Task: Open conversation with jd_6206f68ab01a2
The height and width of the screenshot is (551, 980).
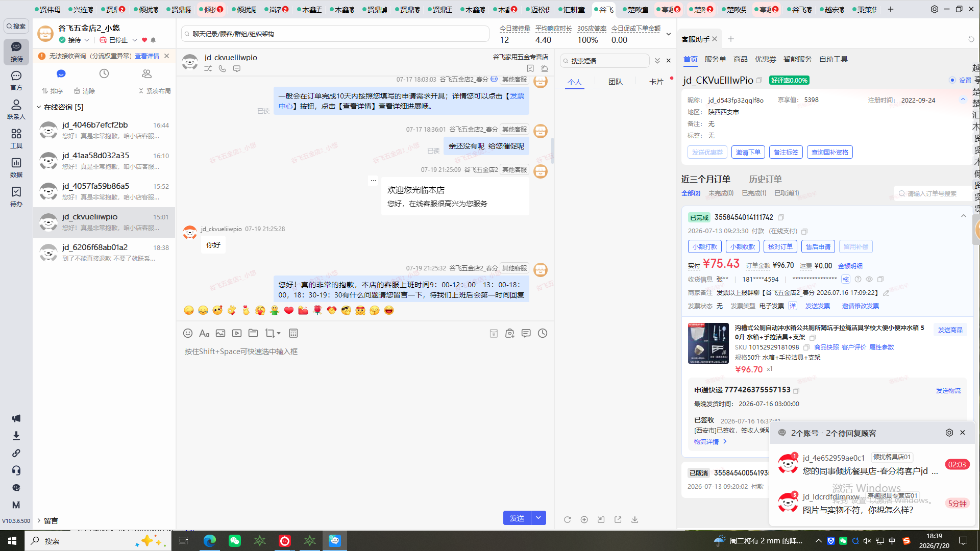Action: click(x=105, y=253)
